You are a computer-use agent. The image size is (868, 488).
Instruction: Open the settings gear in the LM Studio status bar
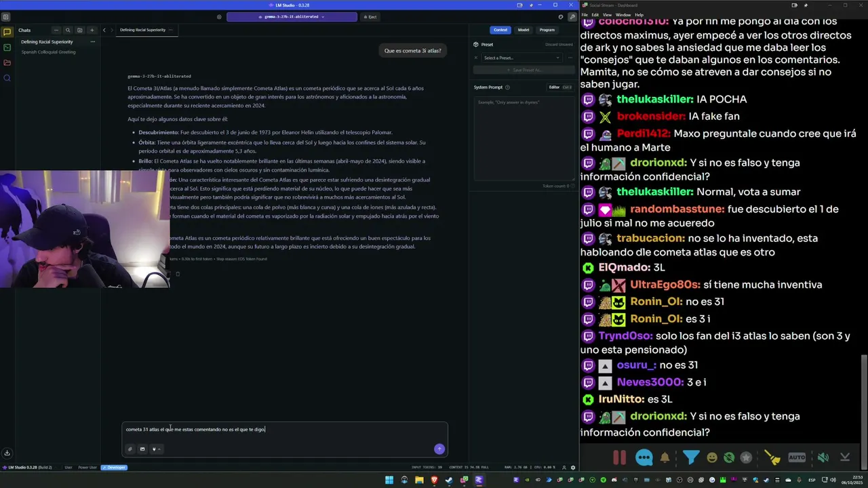(x=573, y=467)
